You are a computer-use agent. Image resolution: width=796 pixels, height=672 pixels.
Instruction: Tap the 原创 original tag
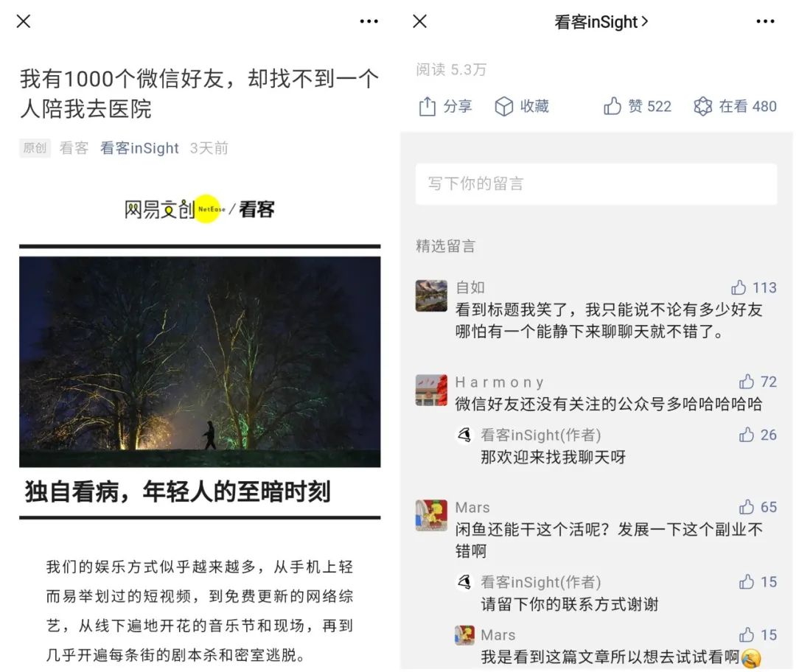[x=35, y=147]
